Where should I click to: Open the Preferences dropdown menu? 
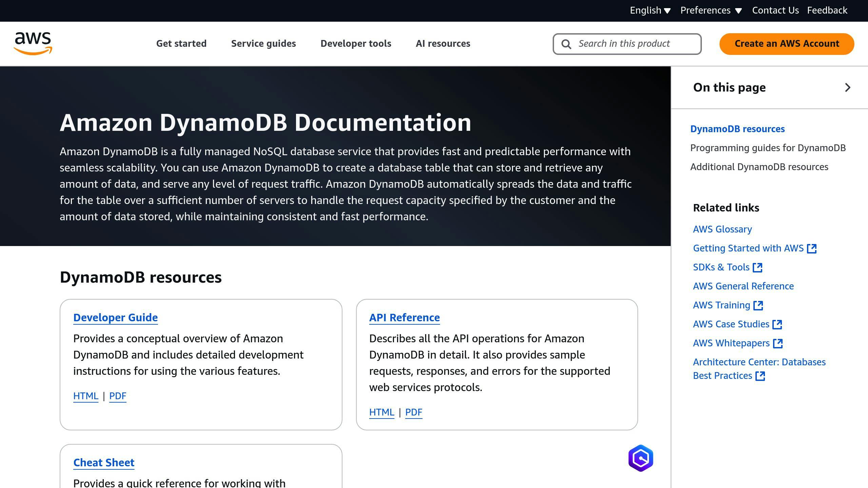pyautogui.click(x=710, y=9)
